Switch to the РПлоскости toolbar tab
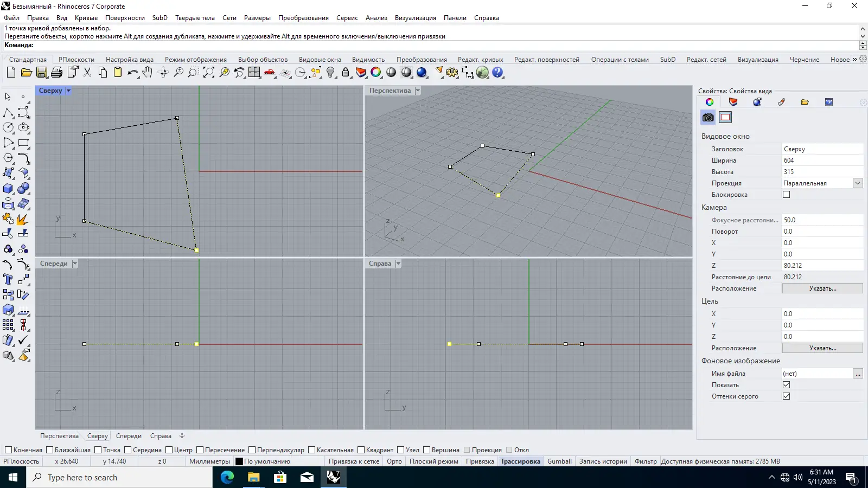 (x=76, y=60)
